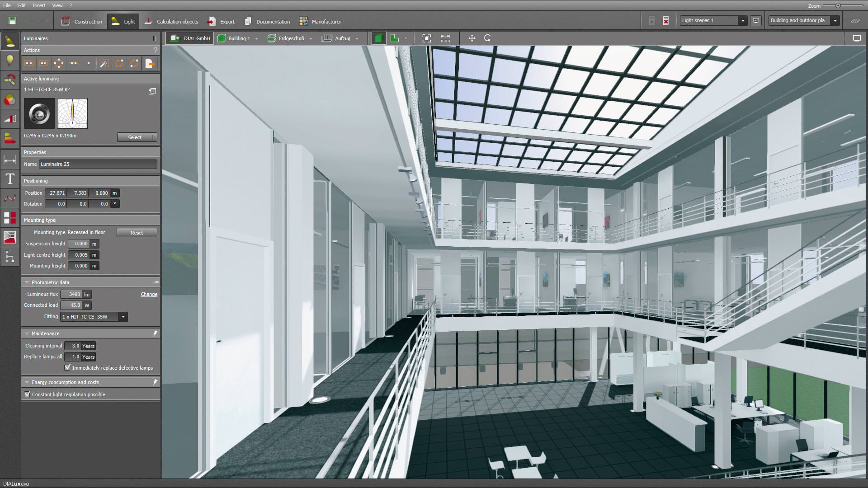868x488 pixels.
Task: Open the Aufzug room dropdown
Action: [x=357, y=38]
